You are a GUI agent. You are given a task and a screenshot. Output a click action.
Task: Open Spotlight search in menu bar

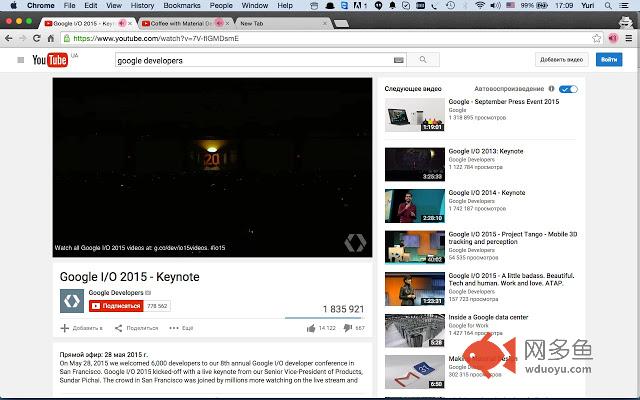[608, 5]
